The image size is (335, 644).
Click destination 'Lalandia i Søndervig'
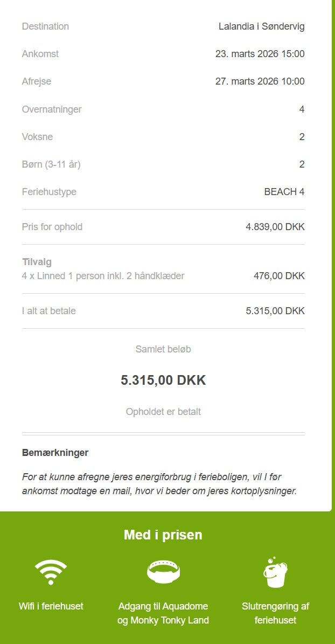tap(262, 27)
